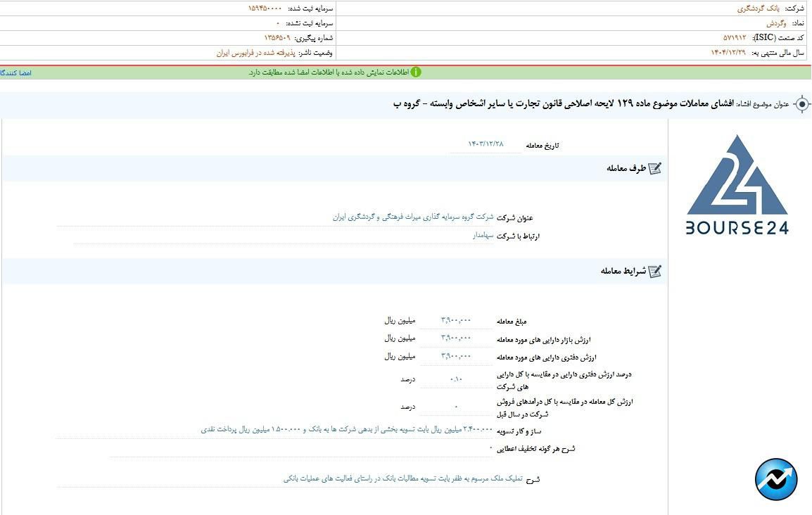
Task: Select the label تاریخ معامله
Action: click(543, 146)
